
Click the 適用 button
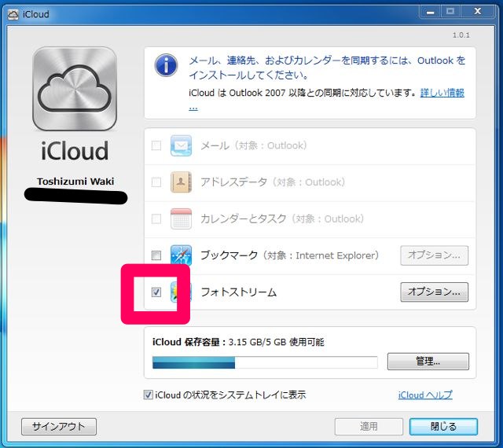[x=369, y=427]
